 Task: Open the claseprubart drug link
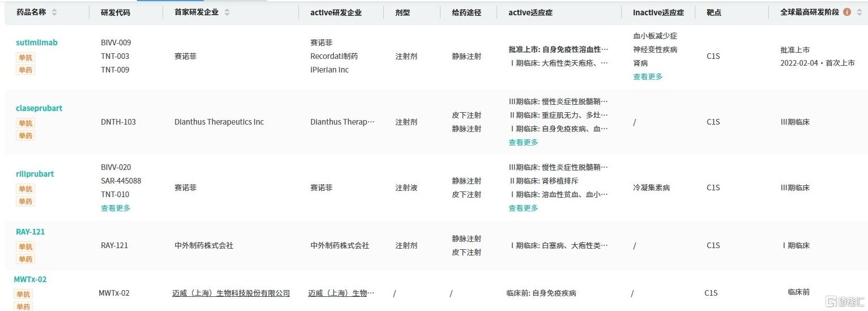pos(39,108)
